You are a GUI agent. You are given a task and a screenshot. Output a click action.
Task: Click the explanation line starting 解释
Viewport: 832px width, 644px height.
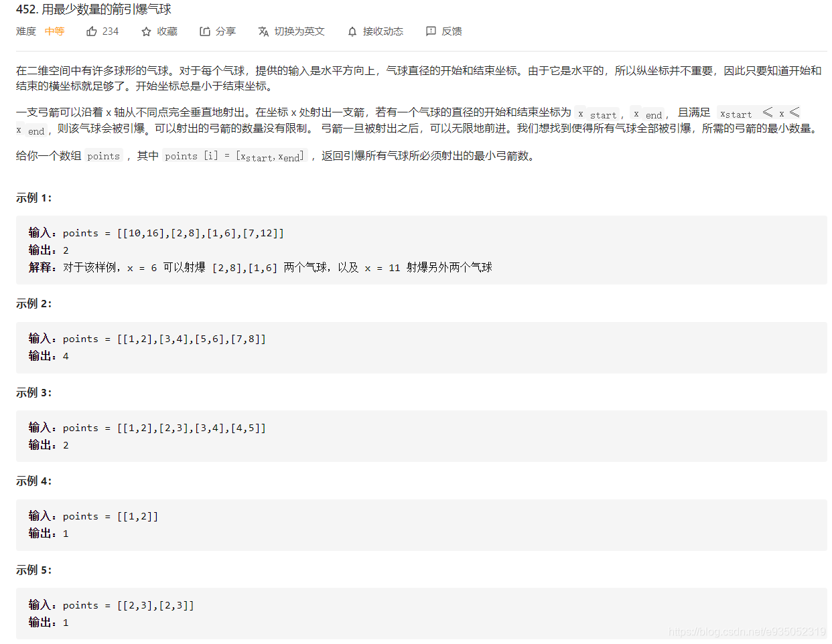tap(261, 268)
